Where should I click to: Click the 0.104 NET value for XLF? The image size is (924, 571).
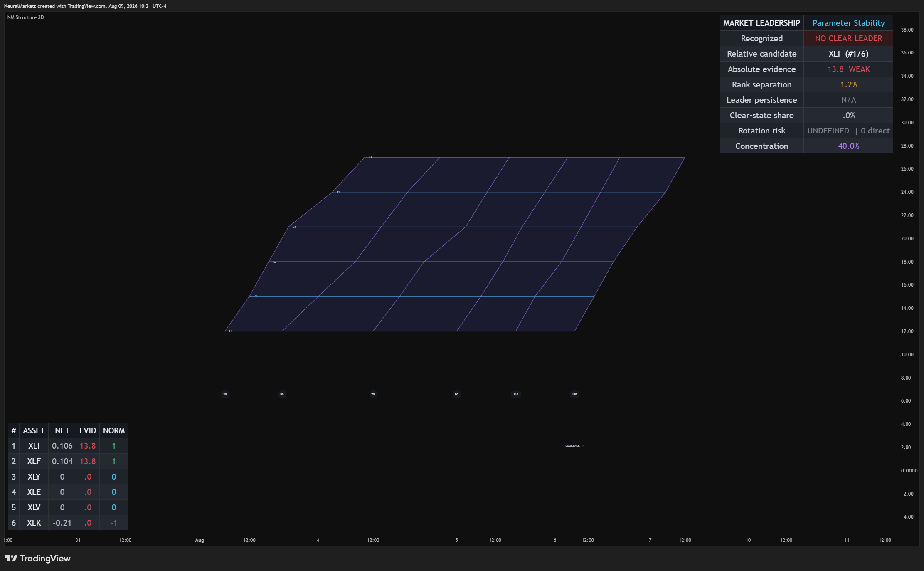(x=62, y=461)
